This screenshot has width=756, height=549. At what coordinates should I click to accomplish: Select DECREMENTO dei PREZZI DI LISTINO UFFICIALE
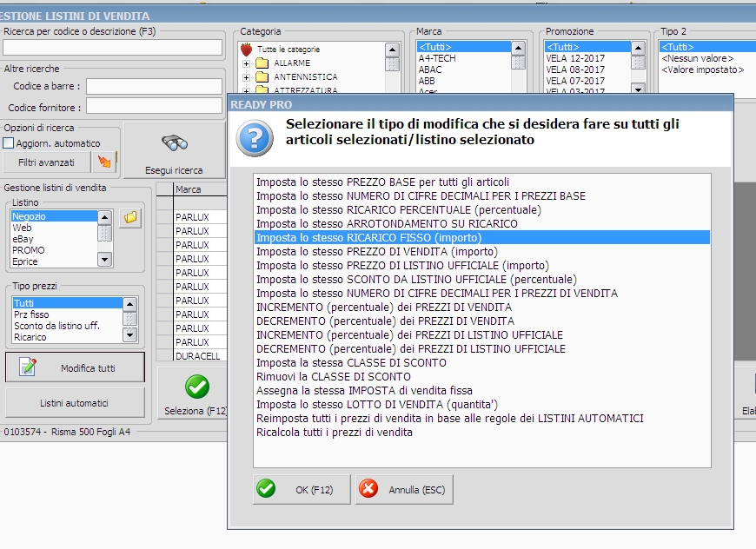point(481,349)
